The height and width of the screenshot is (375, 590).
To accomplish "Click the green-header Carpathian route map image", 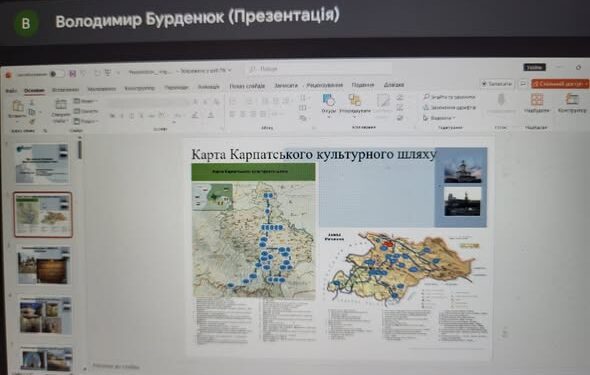I will tap(254, 231).
